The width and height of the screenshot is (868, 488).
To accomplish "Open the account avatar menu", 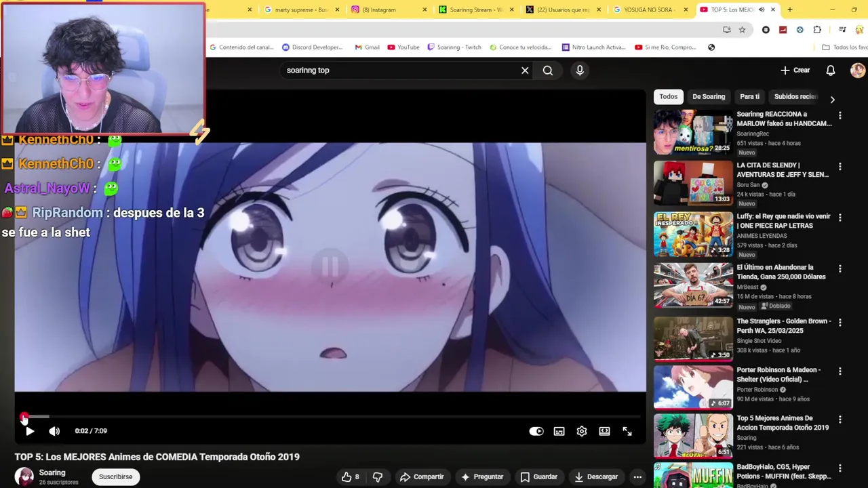I will point(858,70).
